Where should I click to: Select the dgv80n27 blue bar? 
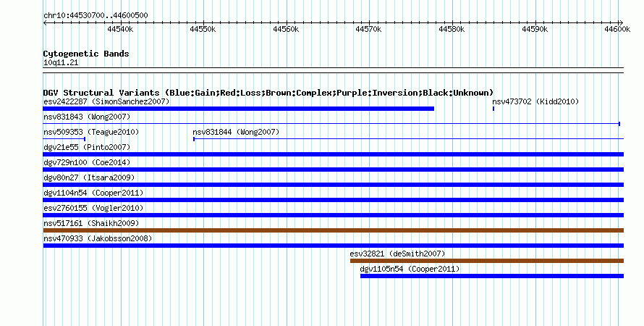[x=334, y=185]
